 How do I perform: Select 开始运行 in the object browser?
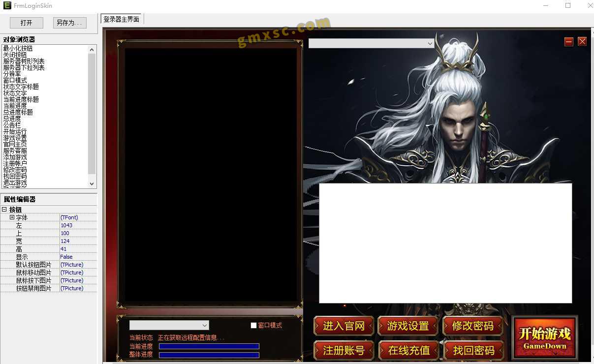coord(15,132)
